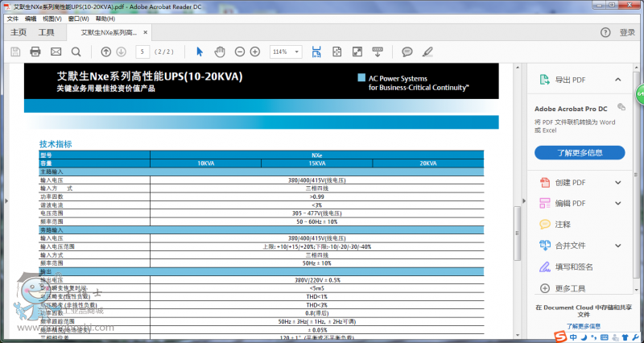Close the 艾默生NXe document tab
The width and height of the screenshot is (644, 343).
coord(145,33)
